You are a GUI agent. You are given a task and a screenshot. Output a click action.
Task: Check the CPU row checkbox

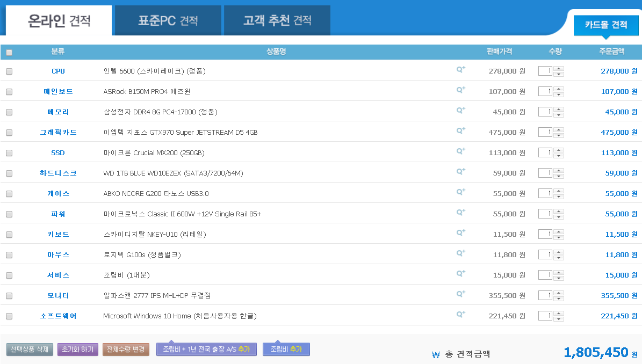[x=9, y=71]
